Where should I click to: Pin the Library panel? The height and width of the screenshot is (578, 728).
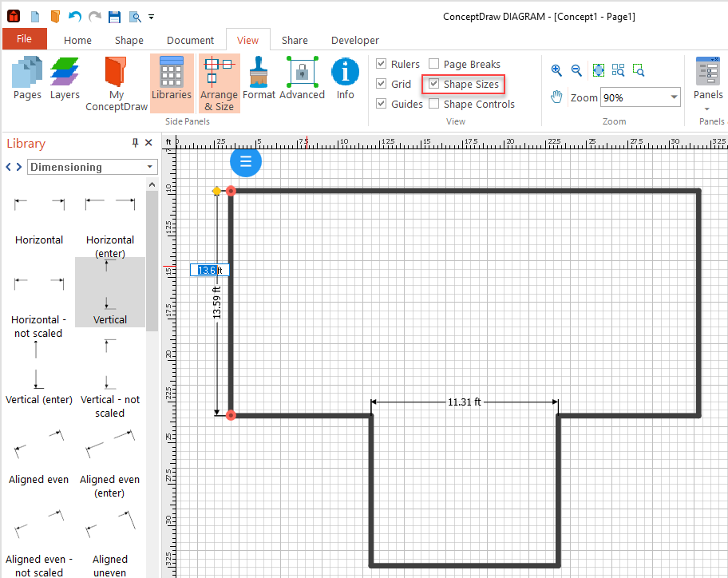[x=135, y=143]
